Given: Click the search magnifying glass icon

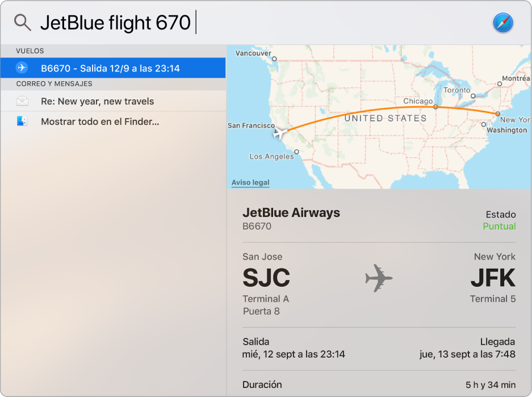Looking at the screenshot, I should tap(23, 23).
